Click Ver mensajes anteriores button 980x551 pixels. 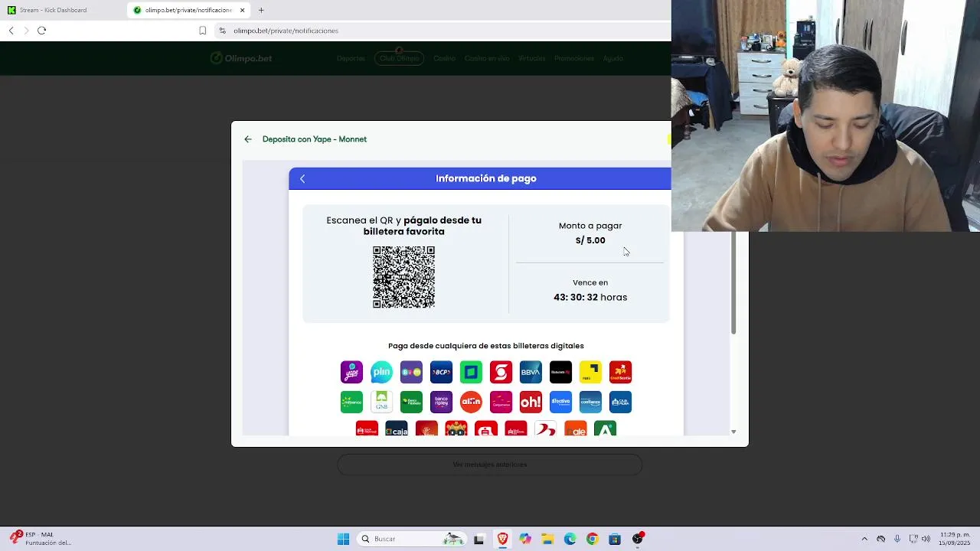[x=490, y=465]
